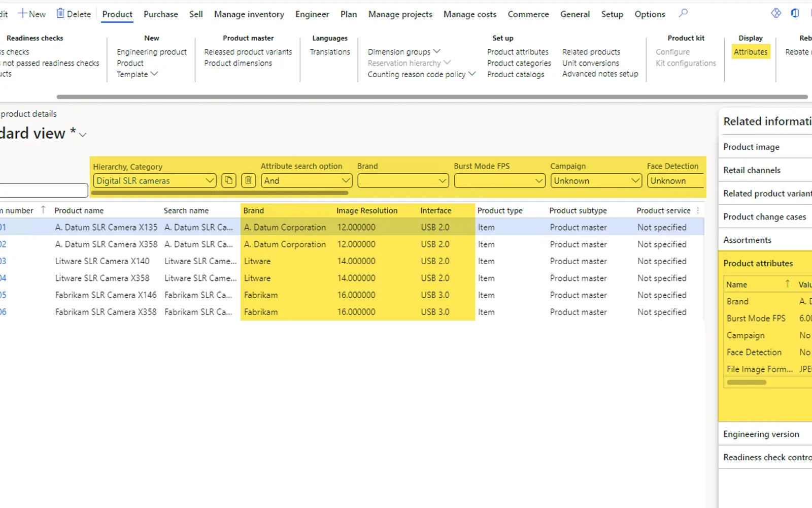Viewport: 812px width, 508px height.
Task: Switch to the Product tab
Action: pos(117,14)
